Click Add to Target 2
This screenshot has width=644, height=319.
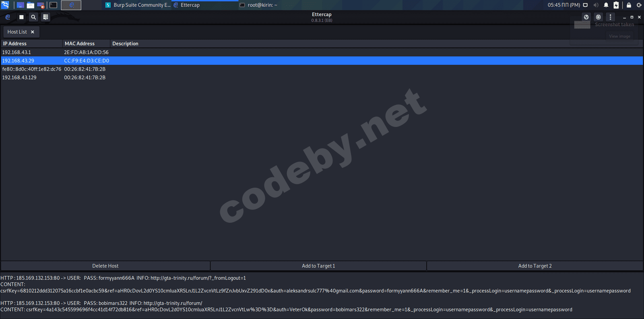click(x=535, y=266)
